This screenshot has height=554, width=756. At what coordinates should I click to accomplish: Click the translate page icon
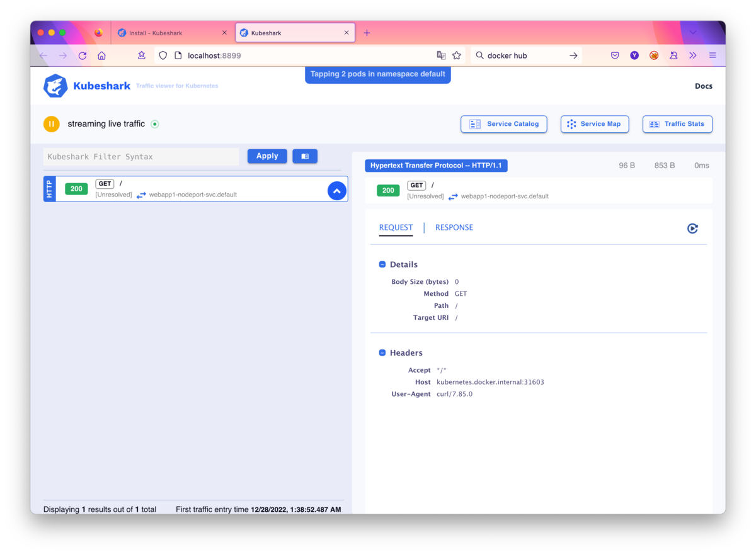[x=441, y=55]
